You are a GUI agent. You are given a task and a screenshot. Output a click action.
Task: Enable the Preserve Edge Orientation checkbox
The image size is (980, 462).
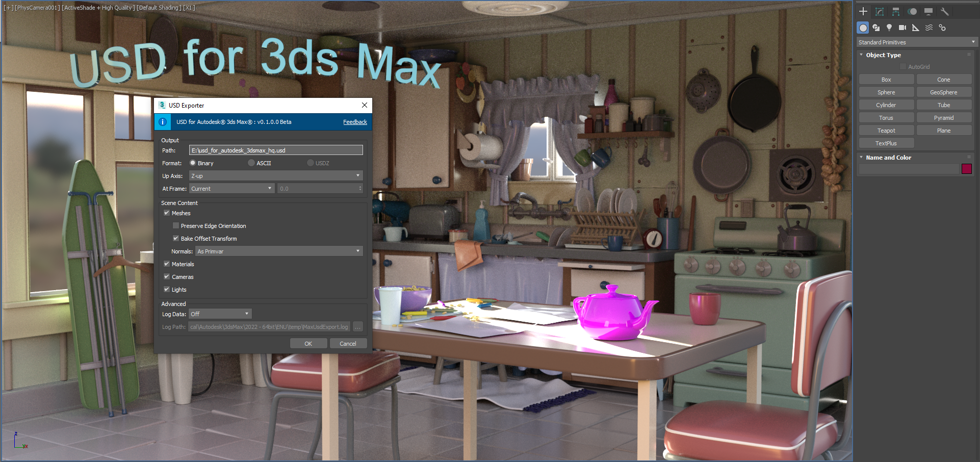click(x=176, y=225)
